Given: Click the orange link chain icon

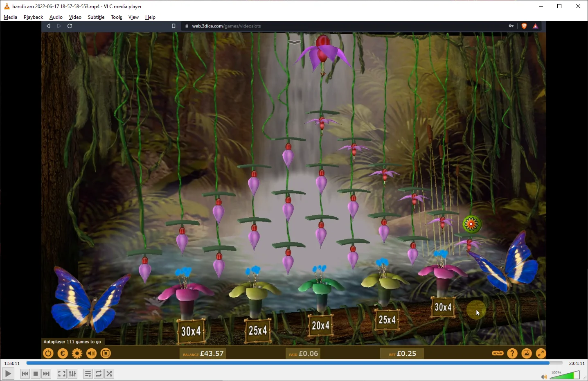Looking at the screenshot, I should pos(498,353).
